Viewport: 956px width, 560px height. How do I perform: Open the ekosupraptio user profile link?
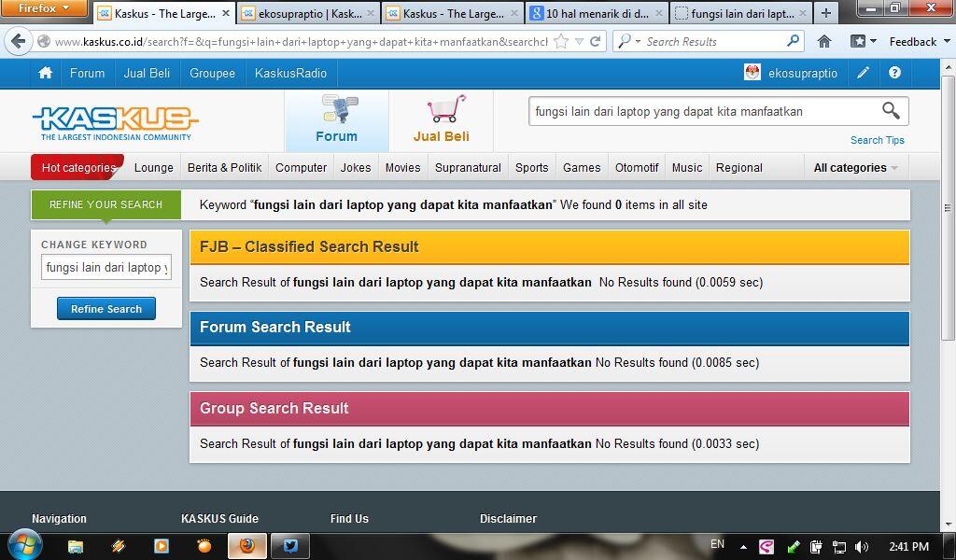coord(802,73)
